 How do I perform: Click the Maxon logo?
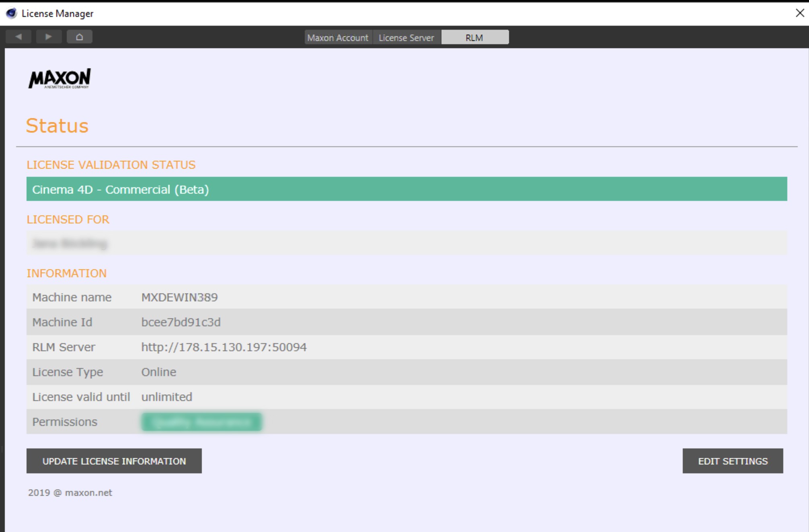60,78
